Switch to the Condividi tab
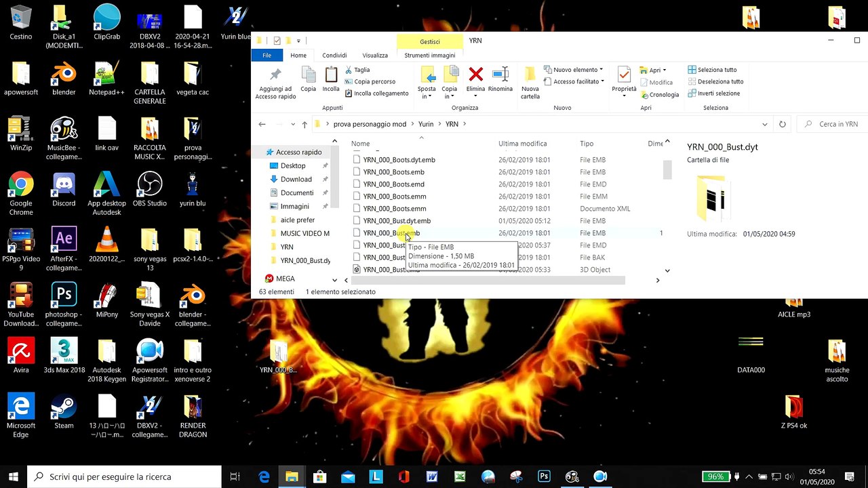 (x=334, y=56)
